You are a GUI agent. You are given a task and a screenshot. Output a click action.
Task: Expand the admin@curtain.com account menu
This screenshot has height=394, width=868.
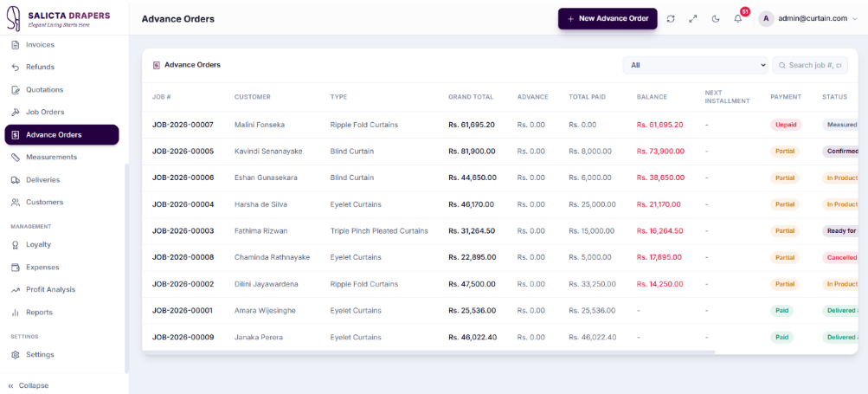(807, 18)
